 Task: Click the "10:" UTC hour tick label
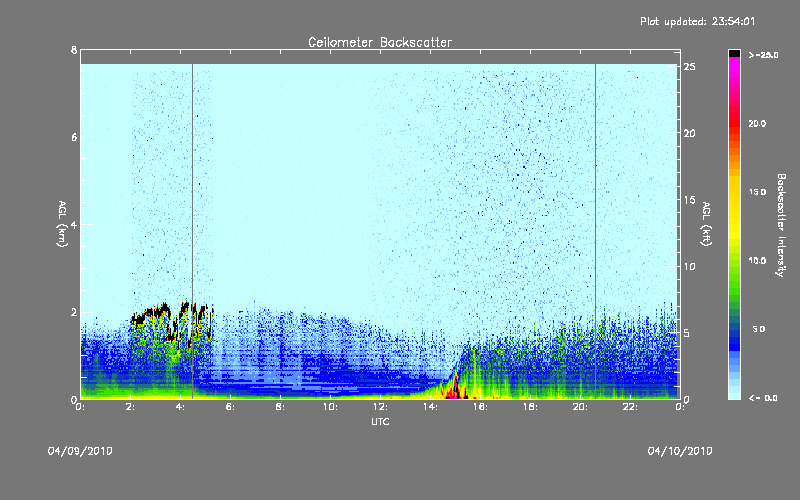coord(330,407)
